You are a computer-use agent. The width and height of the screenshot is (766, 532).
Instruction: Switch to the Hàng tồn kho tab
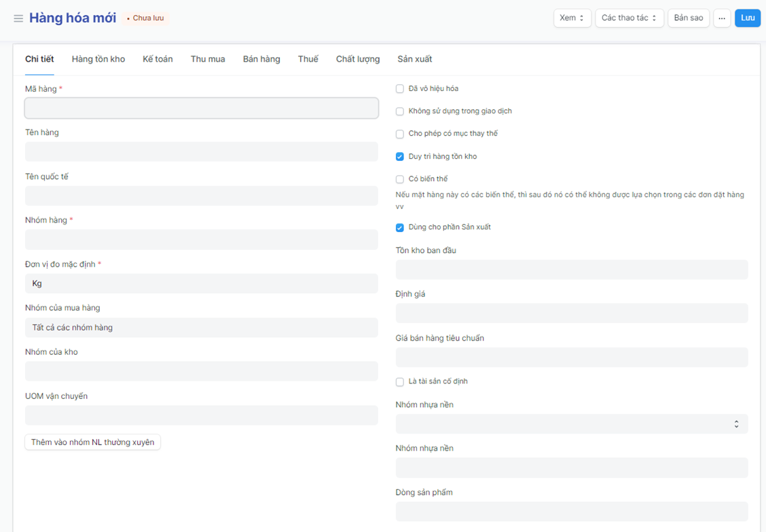click(98, 59)
